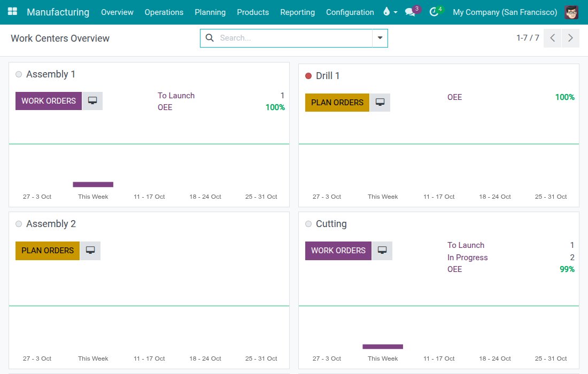Go to the previous page arrow

click(552, 38)
